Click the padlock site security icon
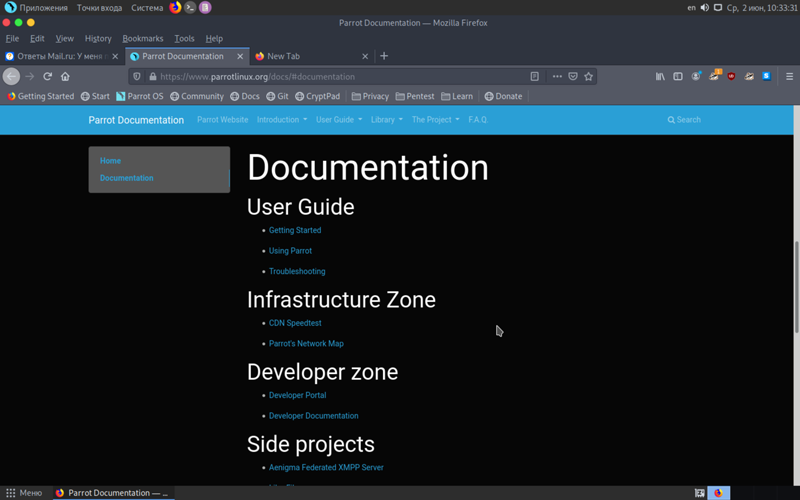The image size is (800, 500). coord(153,77)
